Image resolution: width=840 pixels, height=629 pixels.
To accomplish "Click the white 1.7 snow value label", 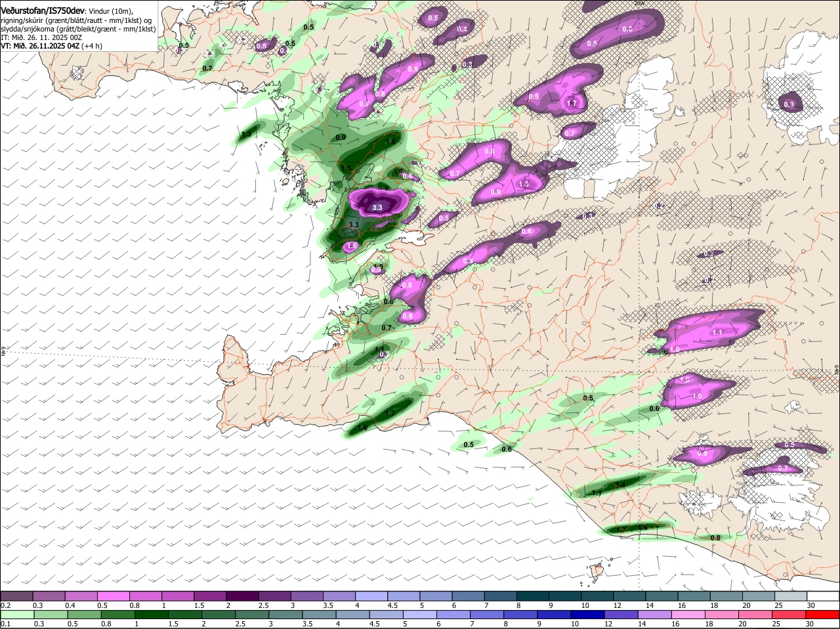I will [x=572, y=104].
